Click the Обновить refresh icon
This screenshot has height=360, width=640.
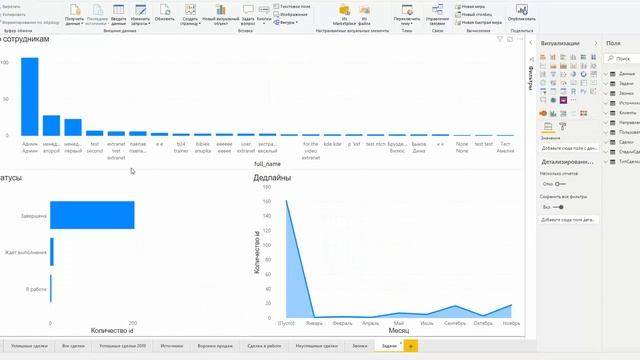pos(164,10)
